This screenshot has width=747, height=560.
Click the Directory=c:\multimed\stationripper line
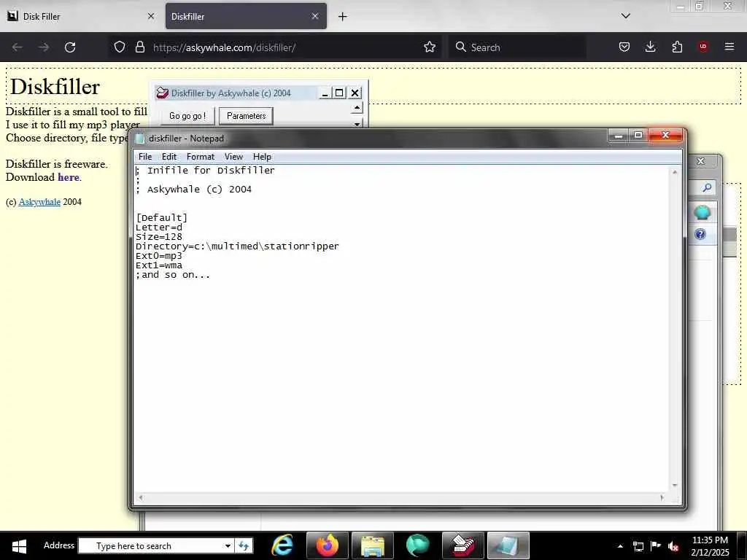pyautogui.click(x=237, y=246)
